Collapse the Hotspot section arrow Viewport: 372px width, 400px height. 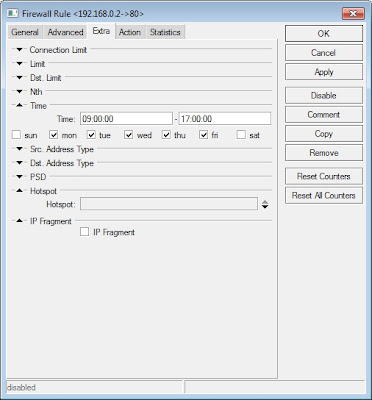click(x=20, y=191)
